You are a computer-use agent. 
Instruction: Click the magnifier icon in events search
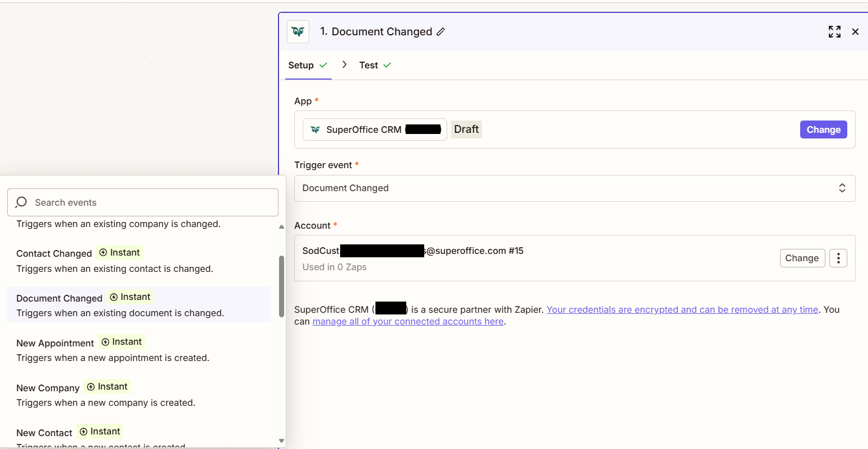21,202
